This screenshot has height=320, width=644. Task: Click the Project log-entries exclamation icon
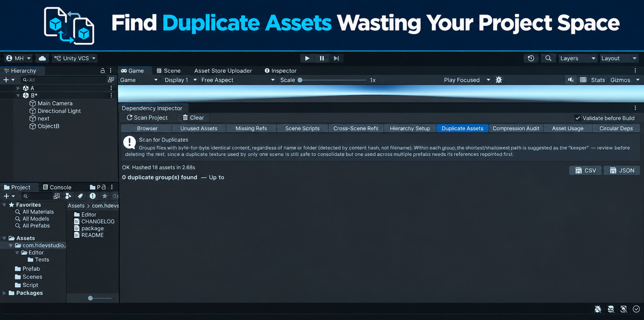[x=92, y=197]
